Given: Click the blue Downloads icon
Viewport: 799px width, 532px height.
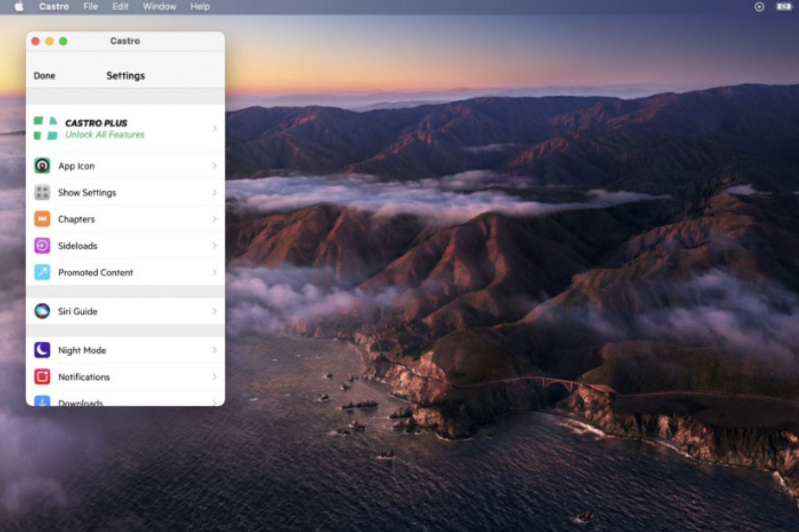Looking at the screenshot, I should coord(42,401).
